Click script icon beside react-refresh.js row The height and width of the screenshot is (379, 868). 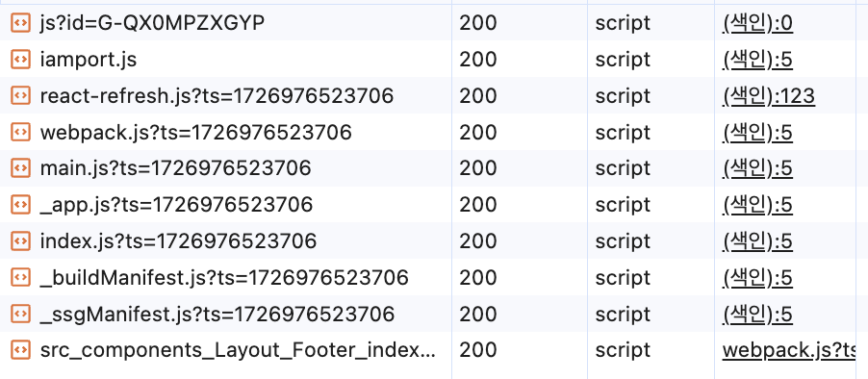tap(20, 96)
